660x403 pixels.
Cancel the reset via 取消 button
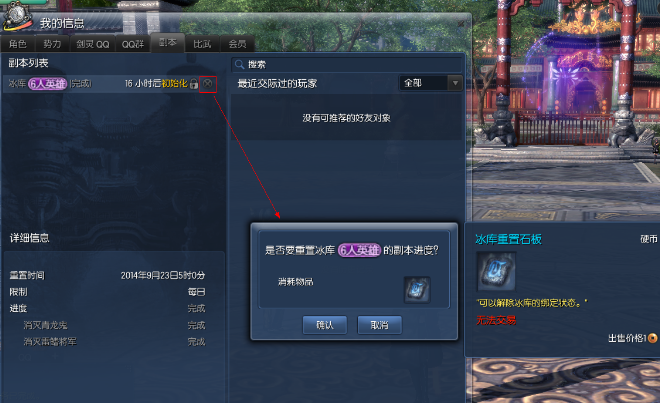coord(379,325)
